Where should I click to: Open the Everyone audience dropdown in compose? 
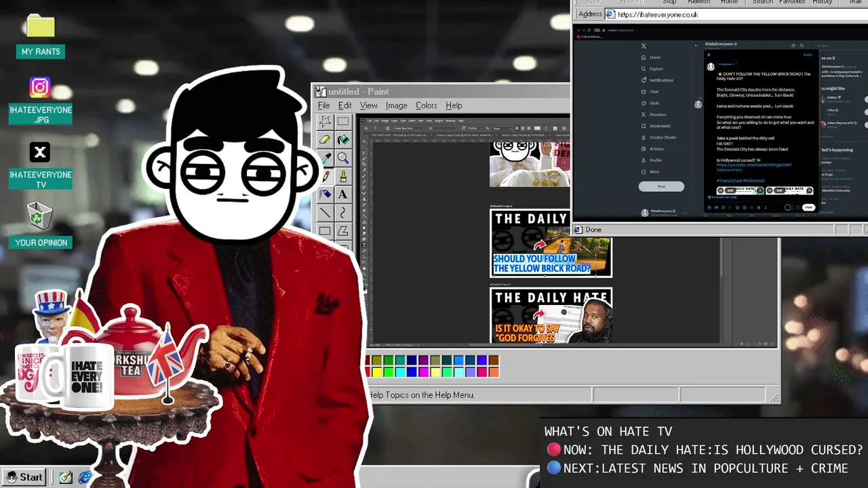[x=726, y=65]
